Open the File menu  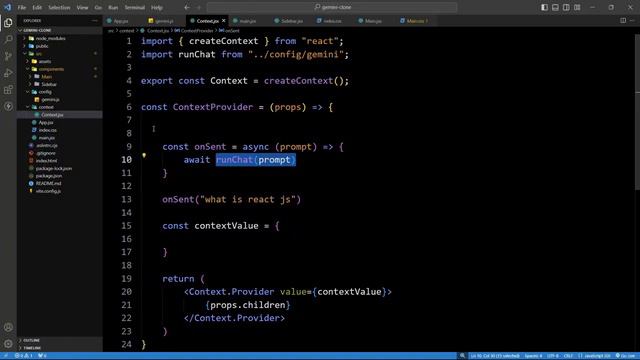click(x=22, y=7)
